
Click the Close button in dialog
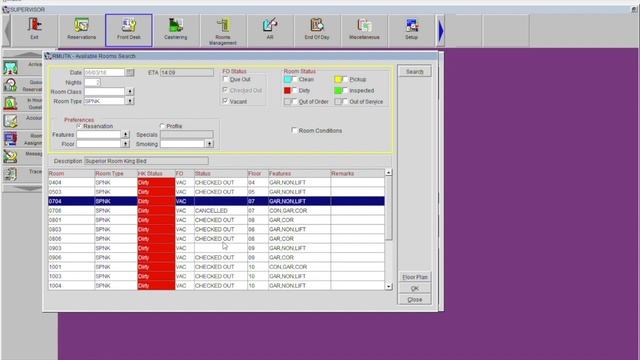pos(415,300)
